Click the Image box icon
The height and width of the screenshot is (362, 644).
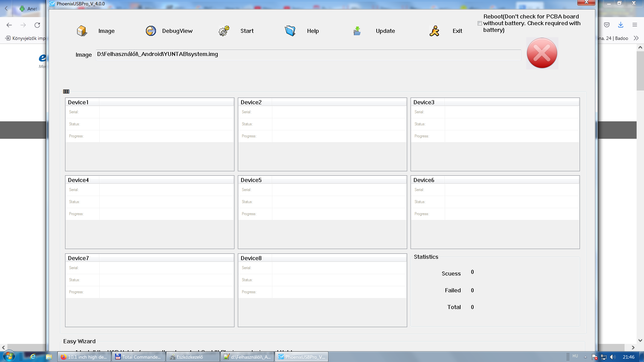[x=82, y=31]
